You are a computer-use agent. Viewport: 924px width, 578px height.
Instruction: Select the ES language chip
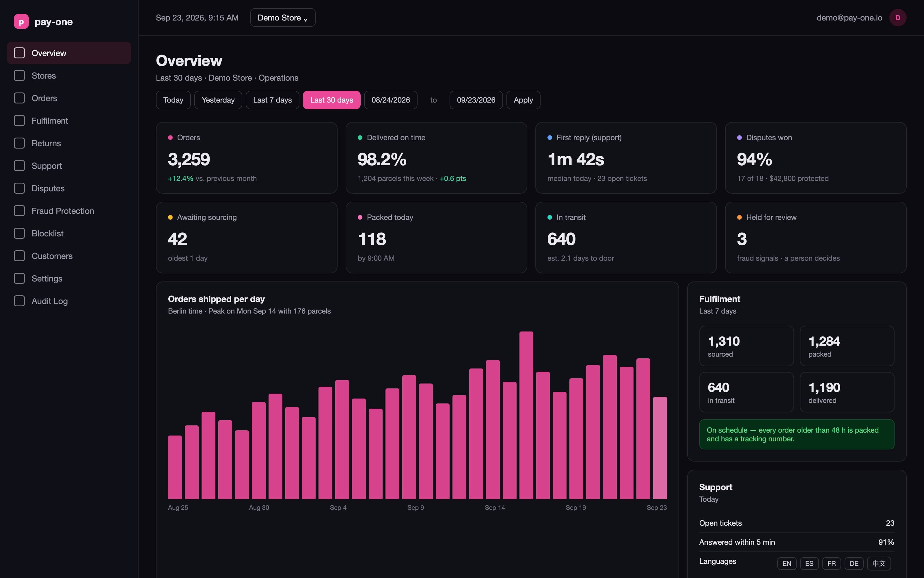coord(809,564)
